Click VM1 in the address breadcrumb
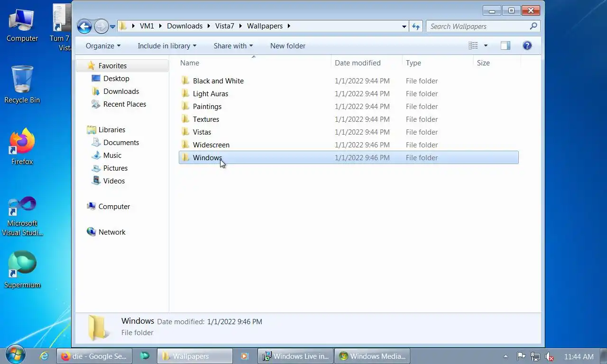This screenshot has height=364, width=607. pyautogui.click(x=147, y=26)
